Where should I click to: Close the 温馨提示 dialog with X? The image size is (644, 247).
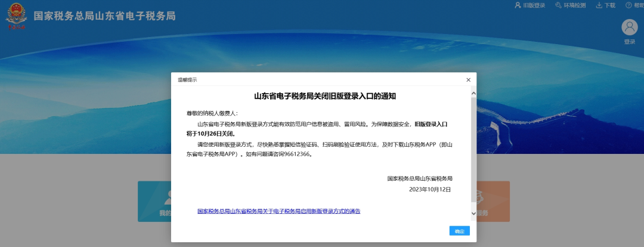pyautogui.click(x=468, y=80)
